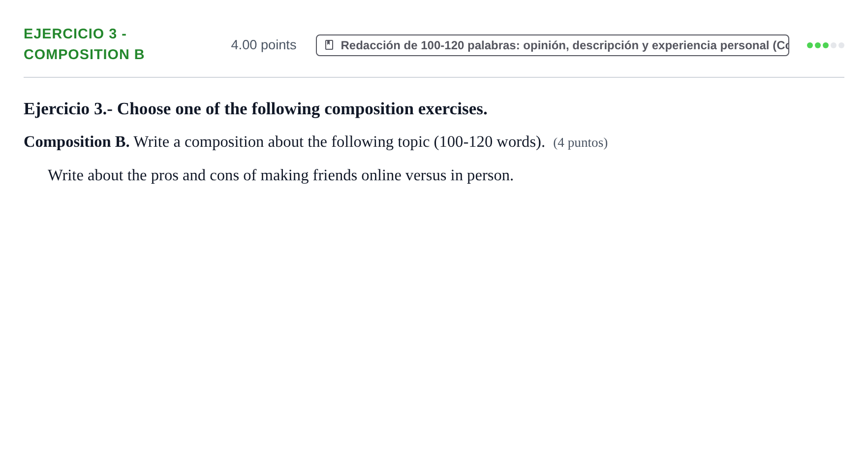
Task: Click the bold Composition B. label
Action: pyautogui.click(x=76, y=142)
